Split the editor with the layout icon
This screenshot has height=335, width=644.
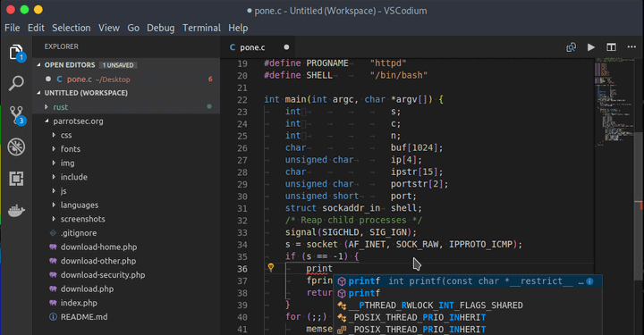[611, 47]
